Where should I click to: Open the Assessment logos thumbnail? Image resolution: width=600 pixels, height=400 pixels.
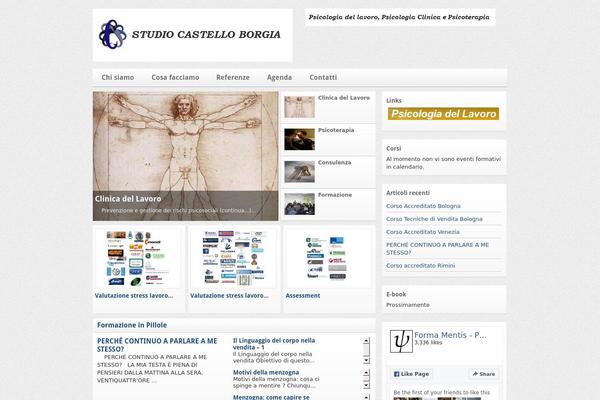pos(329,258)
